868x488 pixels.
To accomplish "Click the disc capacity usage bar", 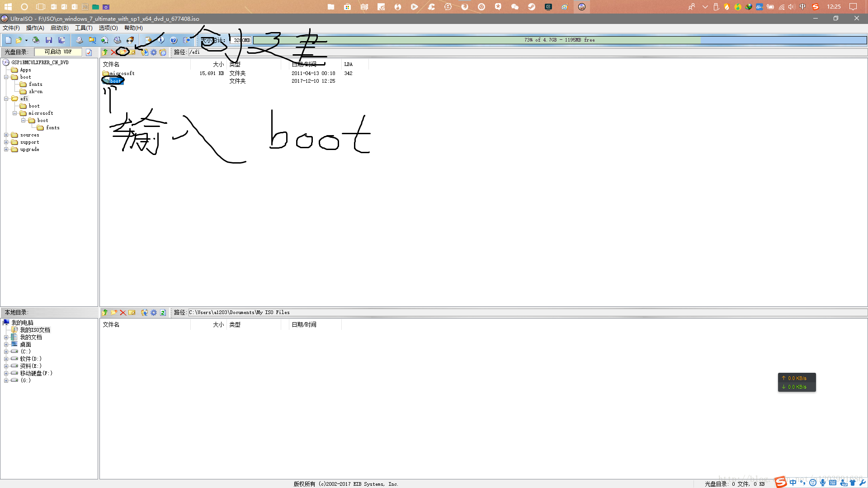I will (x=559, y=40).
